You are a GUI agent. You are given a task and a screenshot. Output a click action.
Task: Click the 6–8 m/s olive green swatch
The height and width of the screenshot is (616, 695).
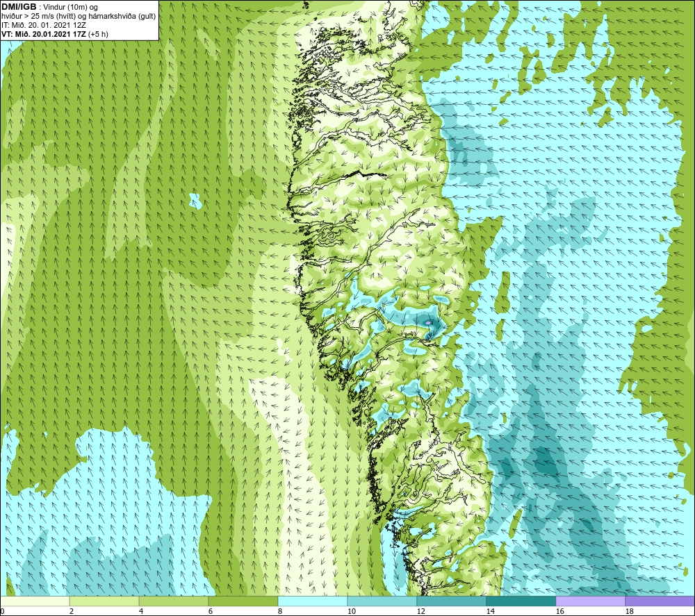coord(243,601)
